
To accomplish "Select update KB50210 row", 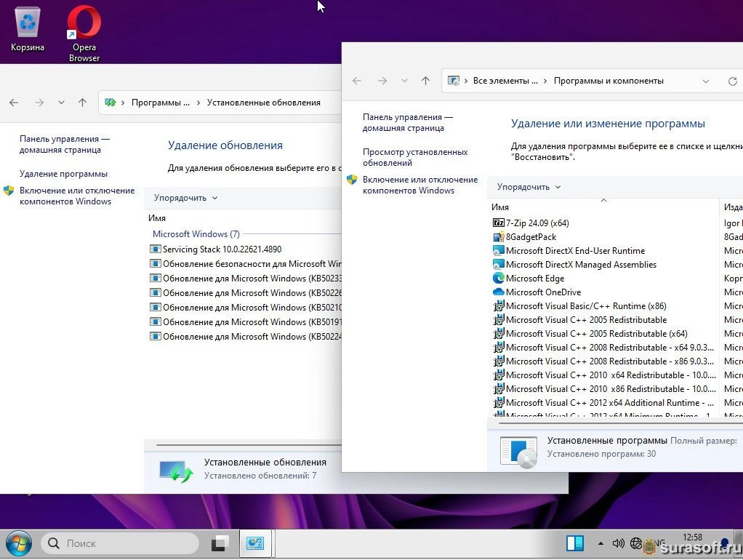I will (x=245, y=308).
